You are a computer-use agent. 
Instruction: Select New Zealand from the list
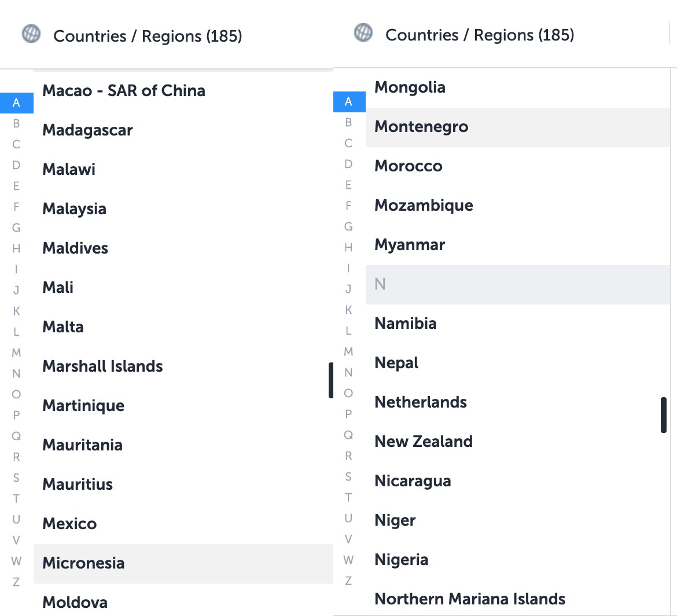coord(424,441)
